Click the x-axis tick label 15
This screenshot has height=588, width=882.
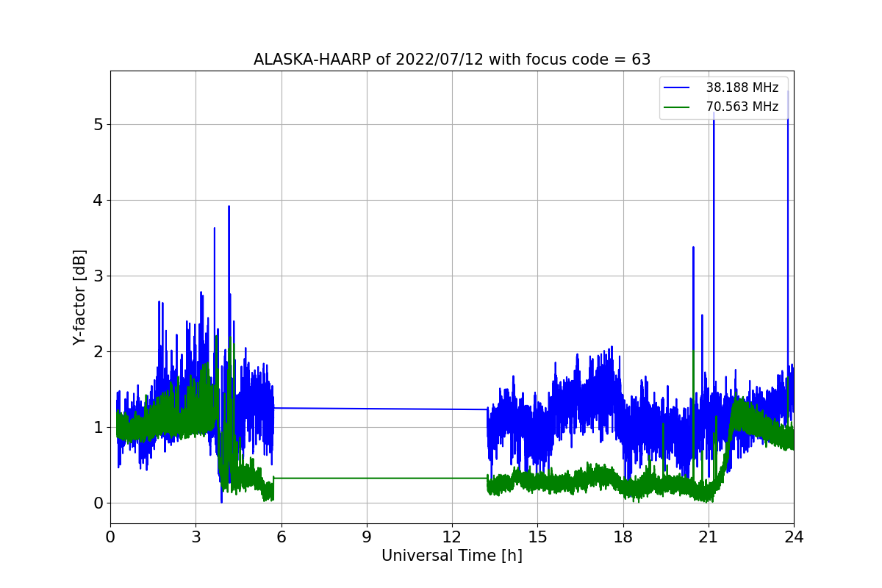(x=537, y=537)
